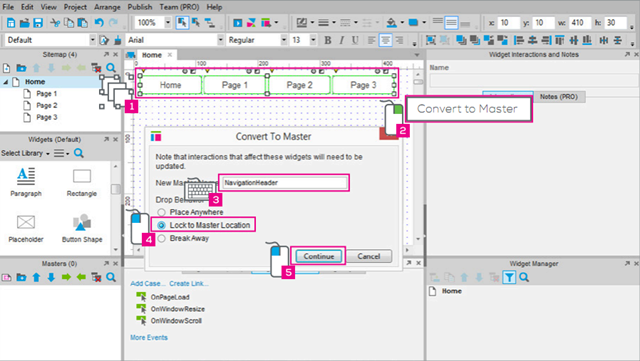
Task: Click the Save icon in the toolbar
Action: pyautogui.click(x=38, y=23)
